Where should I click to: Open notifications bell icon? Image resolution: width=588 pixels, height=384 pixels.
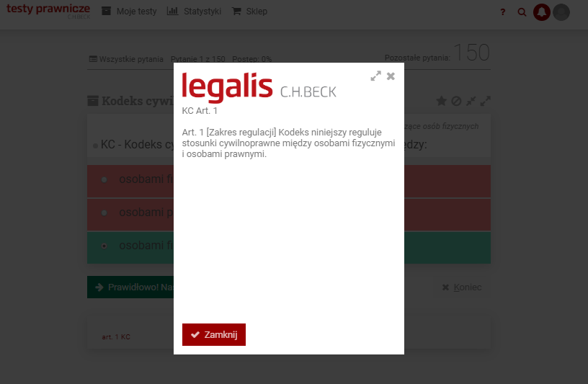click(x=541, y=12)
